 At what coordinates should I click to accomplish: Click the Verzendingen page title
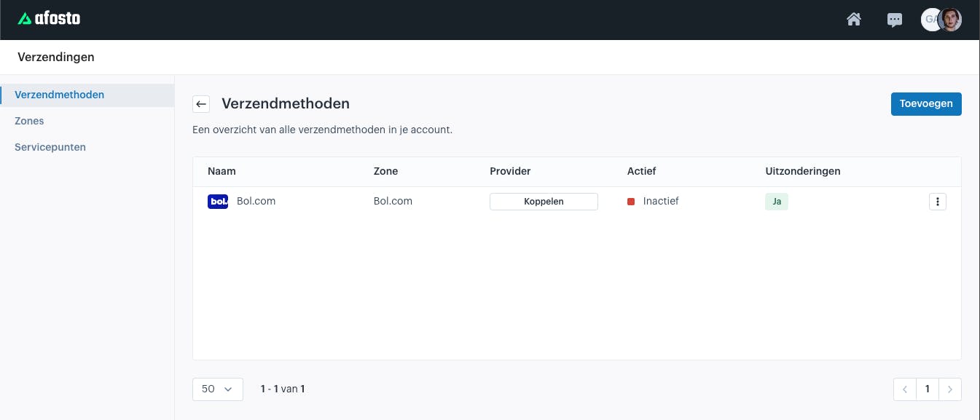tap(56, 57)
